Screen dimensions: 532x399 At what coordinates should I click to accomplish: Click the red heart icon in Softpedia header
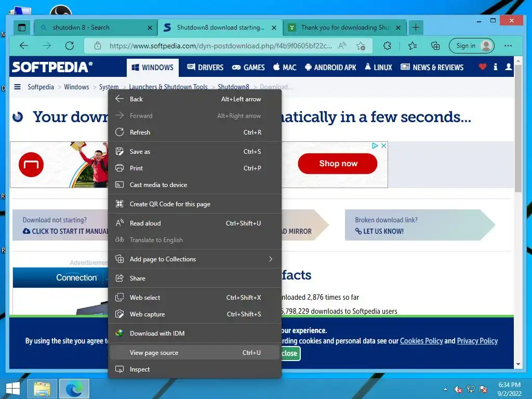[483, 67]
